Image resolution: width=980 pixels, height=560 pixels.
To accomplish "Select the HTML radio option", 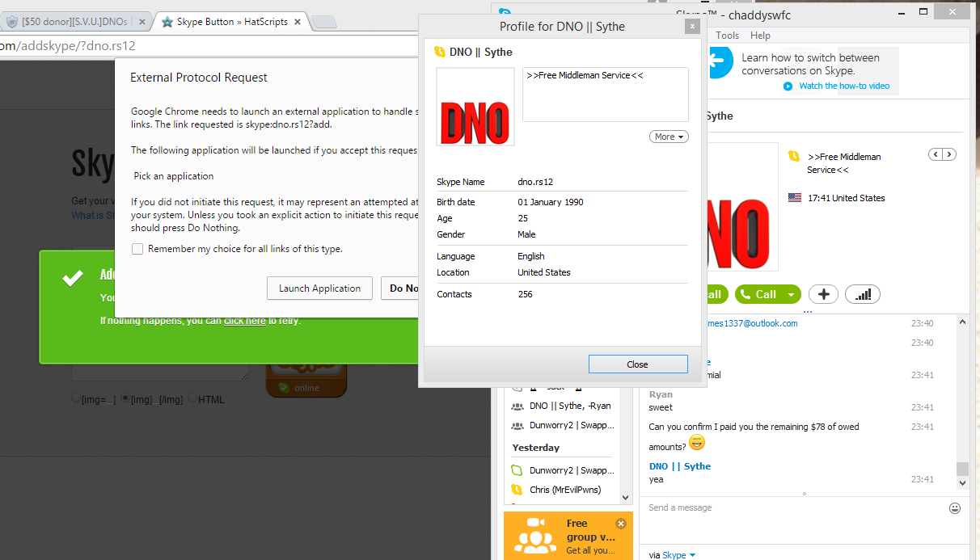I will [x=192, y=398].
